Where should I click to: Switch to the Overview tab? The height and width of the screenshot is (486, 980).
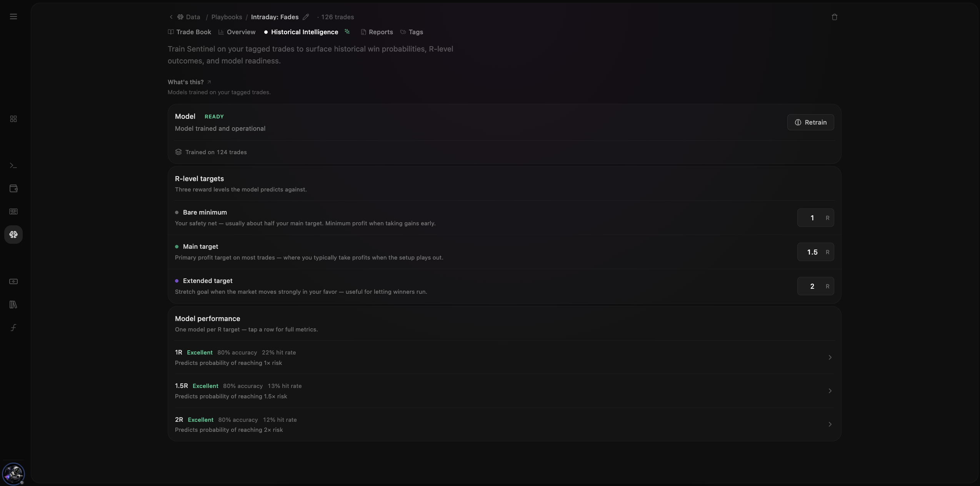237,32
